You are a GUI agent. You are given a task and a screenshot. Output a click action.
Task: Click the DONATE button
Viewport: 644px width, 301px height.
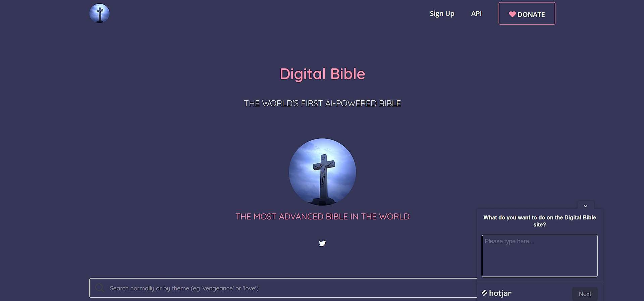tap(527, 14)
